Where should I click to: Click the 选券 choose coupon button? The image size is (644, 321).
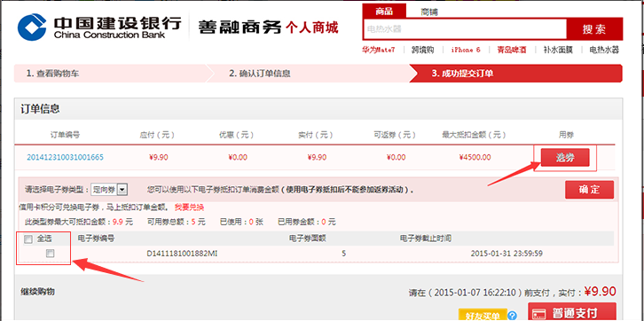565,158
